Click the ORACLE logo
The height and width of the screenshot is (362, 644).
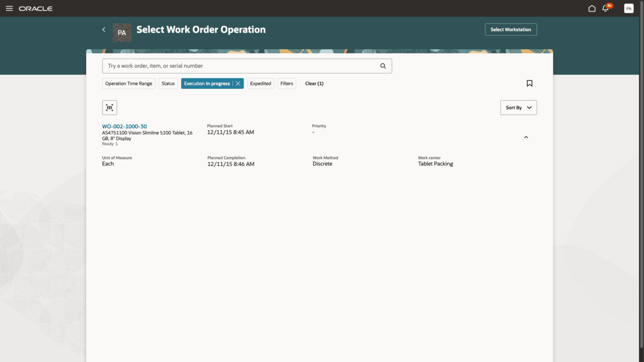tap(35, 8)
